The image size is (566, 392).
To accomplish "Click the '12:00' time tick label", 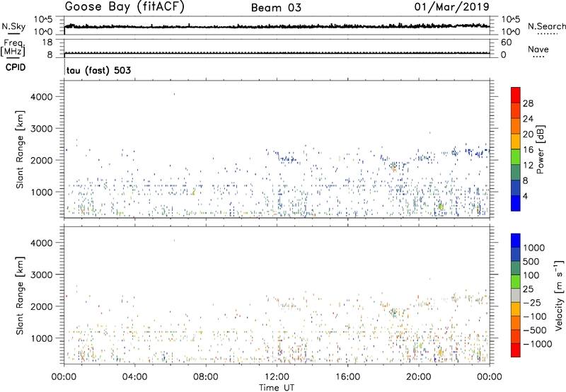I will tap(277, 377).
